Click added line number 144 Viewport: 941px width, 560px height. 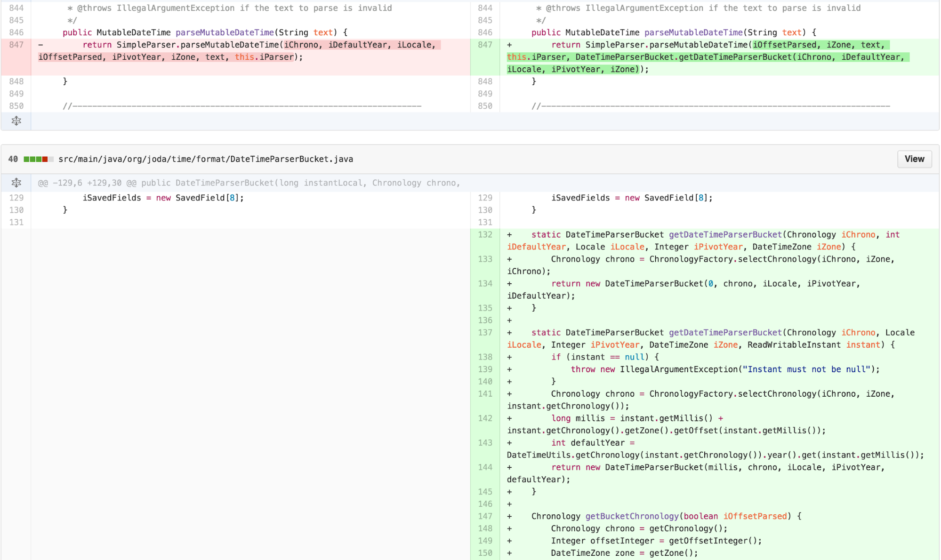pyautogui.click(x=485, y=467)
